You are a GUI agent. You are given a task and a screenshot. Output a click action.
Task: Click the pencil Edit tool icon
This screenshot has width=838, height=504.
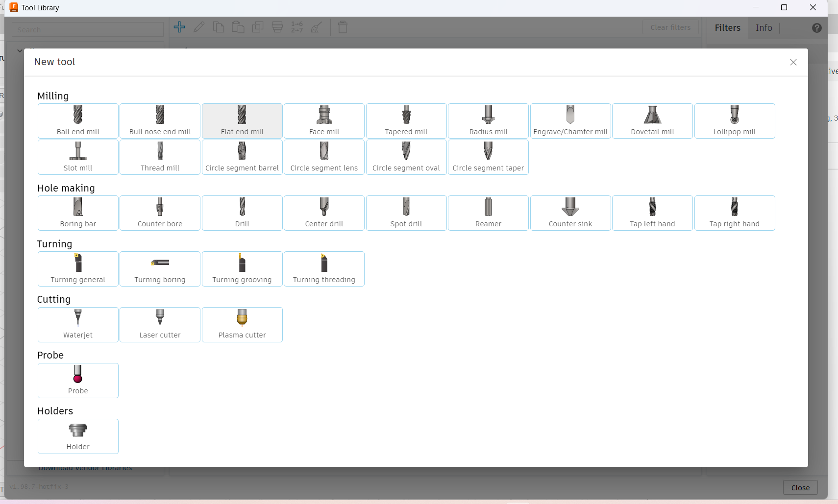(x=199, y=27)
